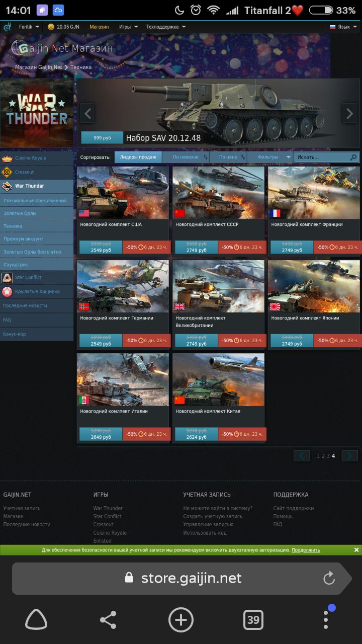
Task: Open Саундтрек category
Action: (x=37, y=264)
